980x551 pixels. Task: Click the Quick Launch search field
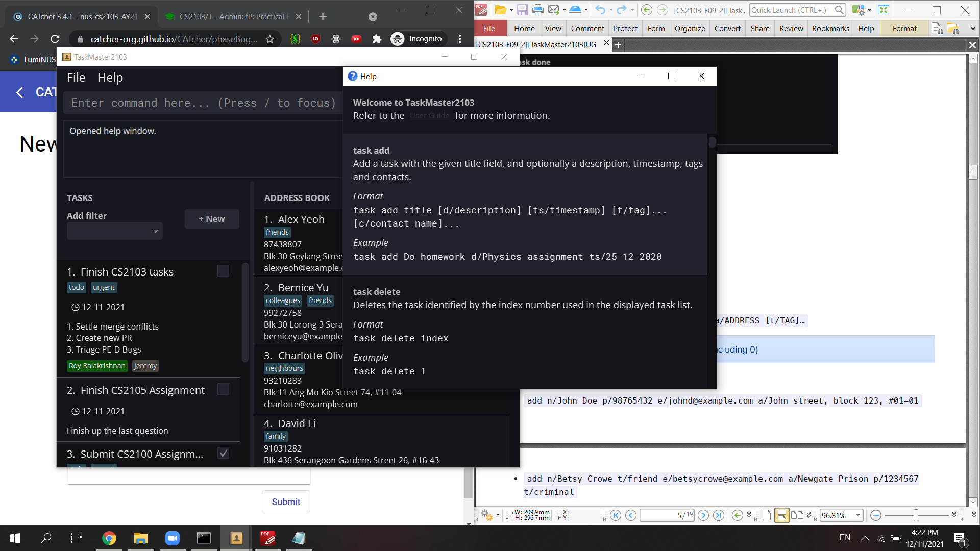tap(797, 10)
